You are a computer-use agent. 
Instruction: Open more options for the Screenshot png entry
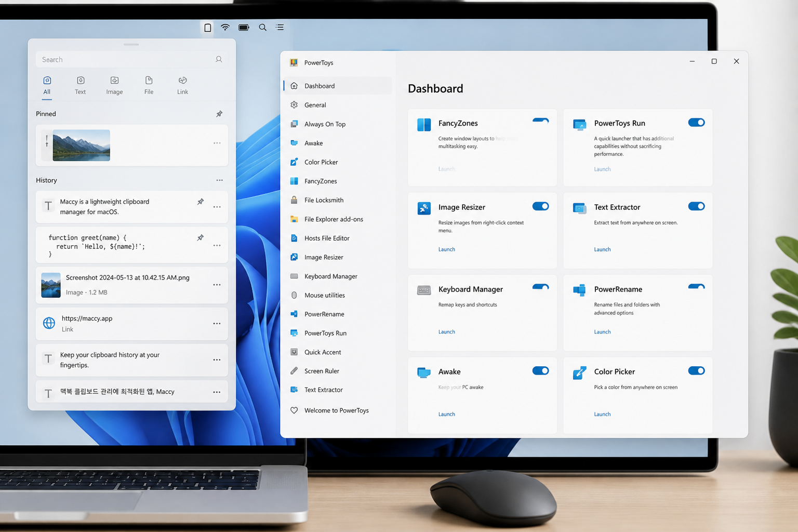point(217,285)
